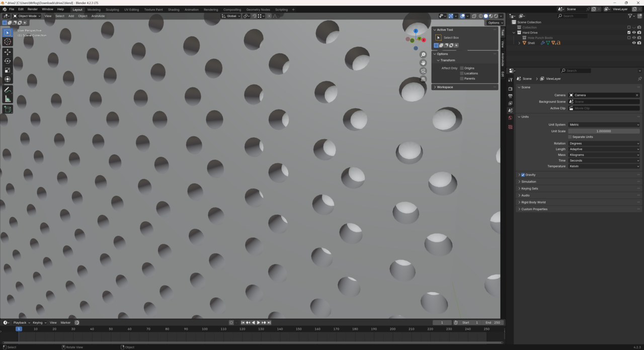This screenshot has height=350, width=644.
Task: Select the Annotate tool
Action: [x=7, y=90]
